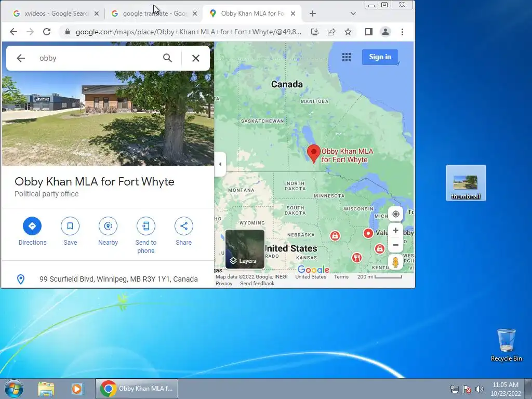Click United States link in map footer
Screen dimensions: 532x399
coord(311,276)
